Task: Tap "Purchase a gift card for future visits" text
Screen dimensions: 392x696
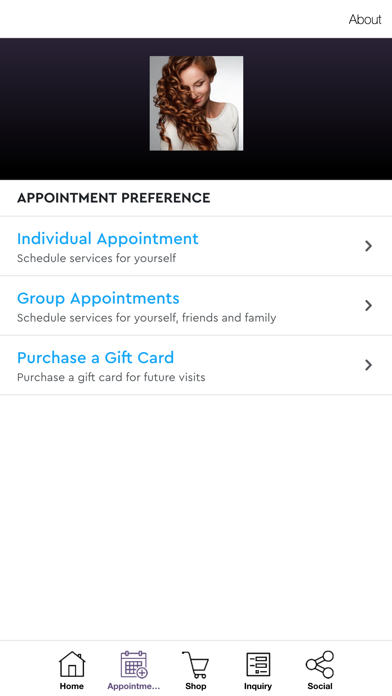Action: [111, 377]
